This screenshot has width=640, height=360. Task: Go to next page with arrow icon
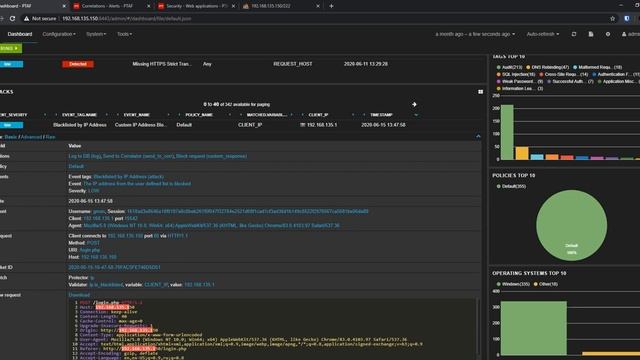tap(414, 104)
